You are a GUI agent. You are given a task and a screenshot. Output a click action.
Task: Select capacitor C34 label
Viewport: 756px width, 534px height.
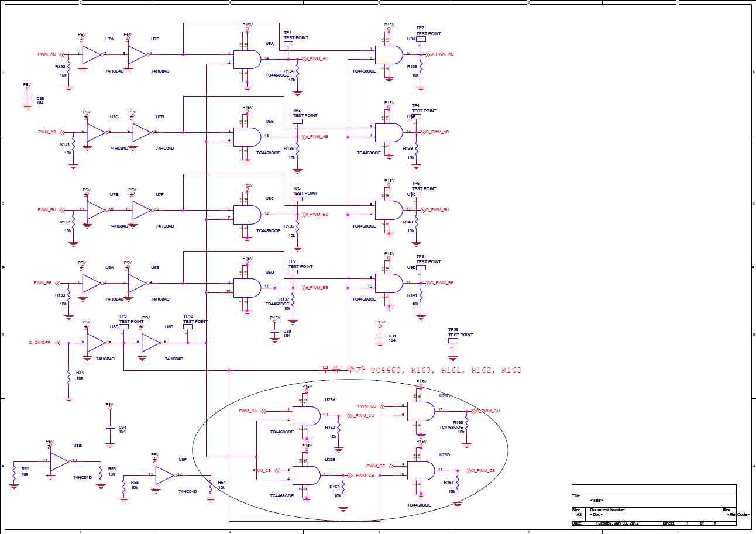point(122,427)
